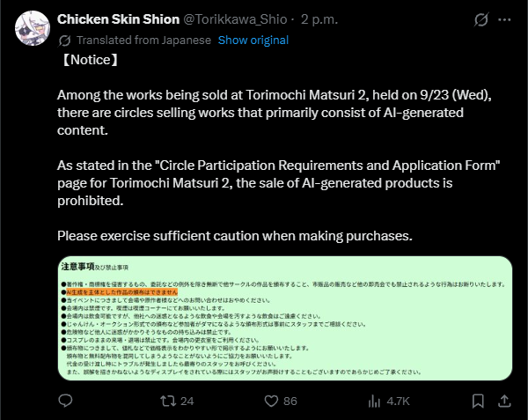Viewport: 528px width, 420px height.
Task: Click the translation icon before 'Translated from Japanese'
Action: coord(64,41)
